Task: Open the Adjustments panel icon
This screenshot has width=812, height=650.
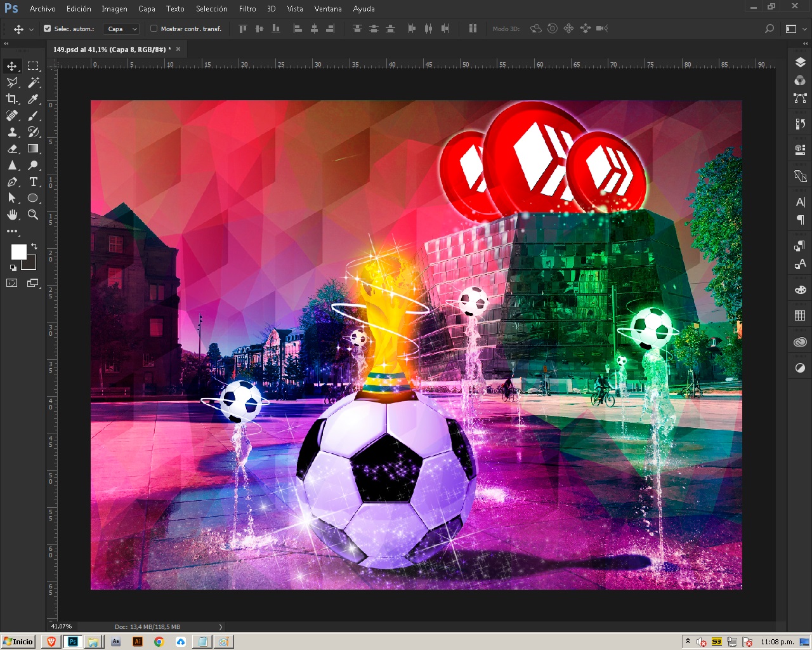Action: [800, 368]
